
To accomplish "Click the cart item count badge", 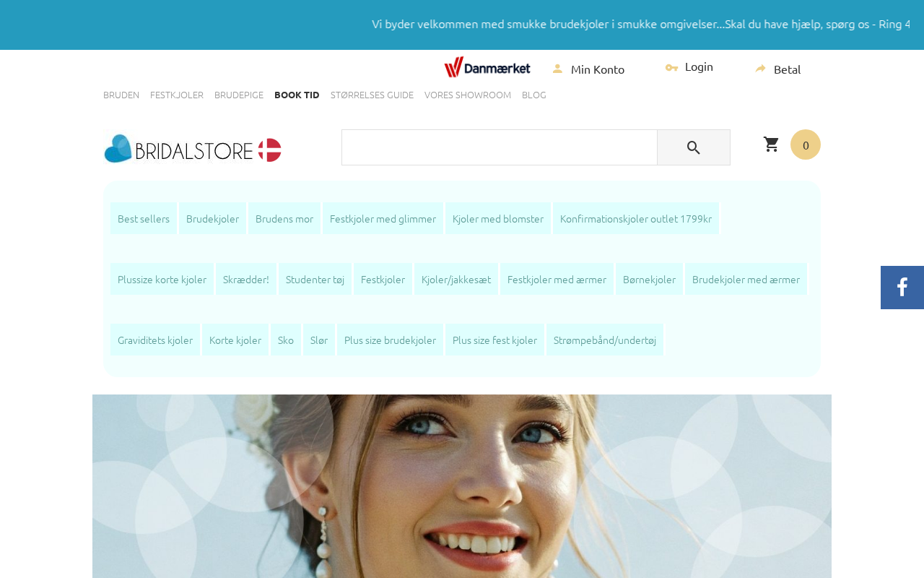I will coord(806,144).
